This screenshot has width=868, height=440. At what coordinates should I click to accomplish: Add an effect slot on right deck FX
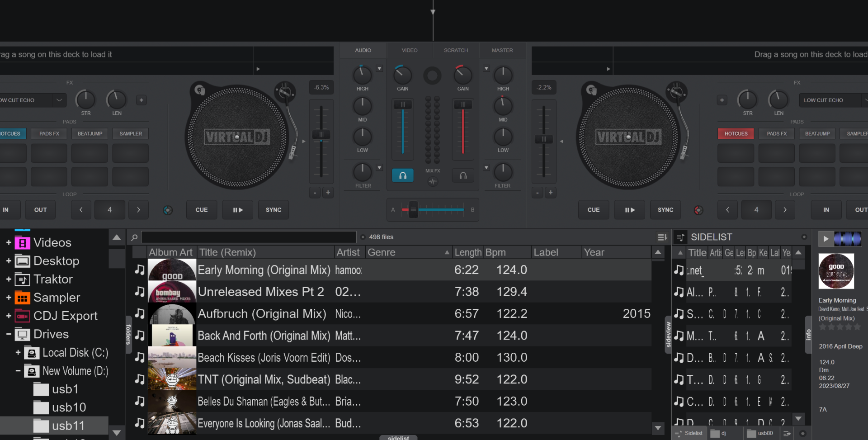pos(722,100)
